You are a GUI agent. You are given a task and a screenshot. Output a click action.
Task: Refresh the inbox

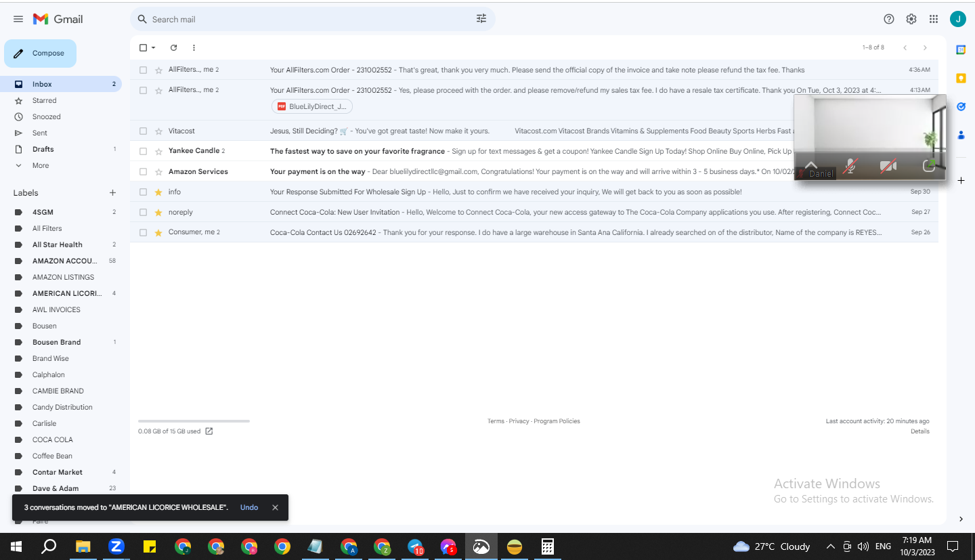pos(173,47)
